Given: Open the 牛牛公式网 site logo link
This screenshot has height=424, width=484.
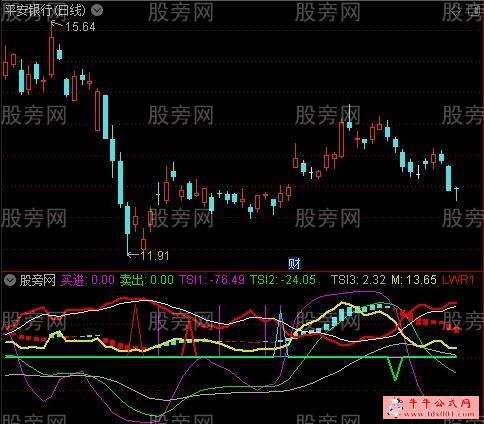Looking at the screenshot, I should 432,407.
